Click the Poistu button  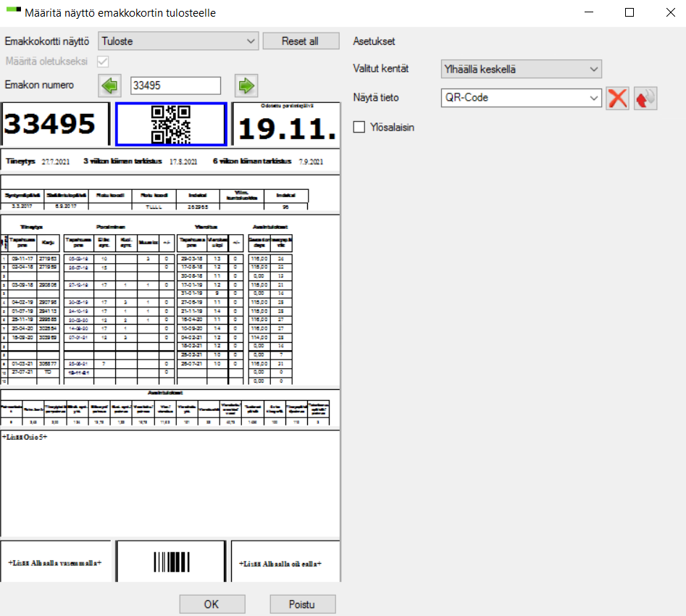coord(303,604)
